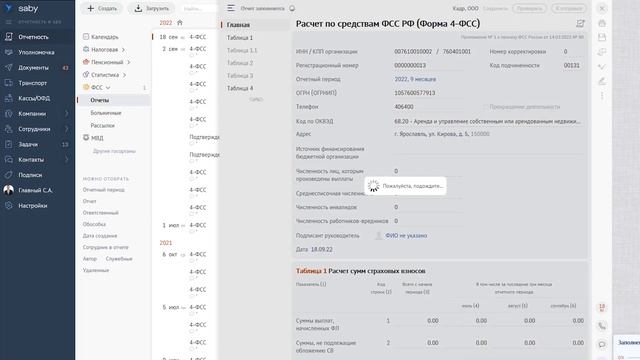Open the Уполномочка sidebar icon
This screenshot has height=360, width=640.
click(x=9, y=52)
